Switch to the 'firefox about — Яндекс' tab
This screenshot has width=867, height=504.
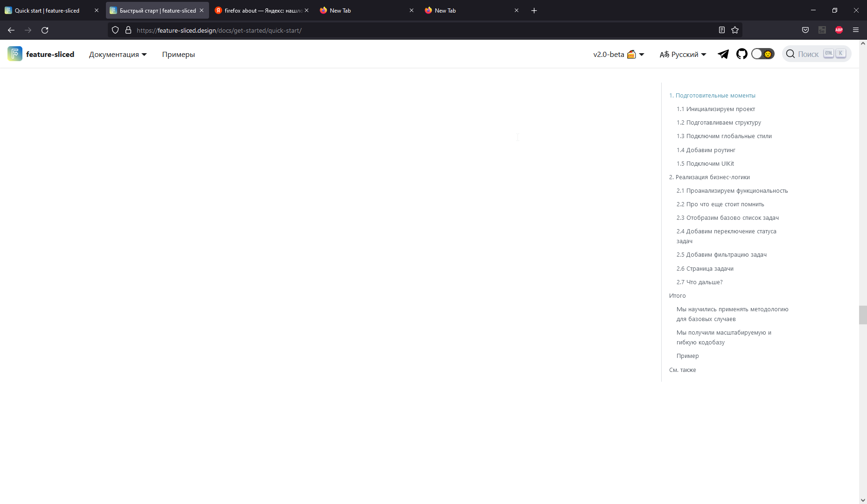(x=263, y=10)
